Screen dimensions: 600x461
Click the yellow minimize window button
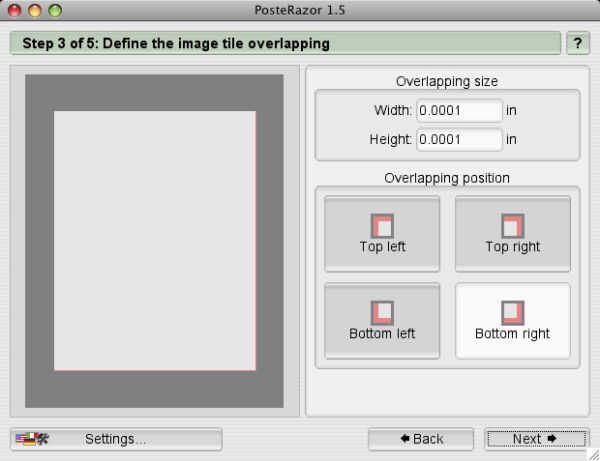35,10
